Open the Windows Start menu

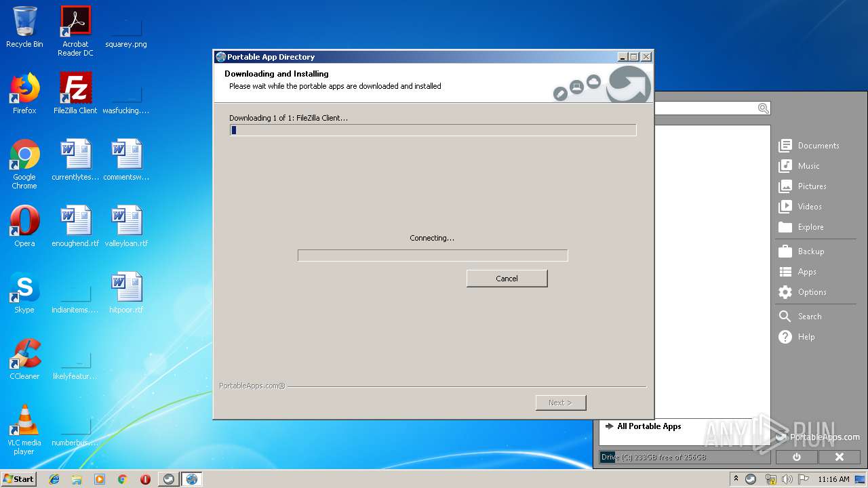(18, 479)
